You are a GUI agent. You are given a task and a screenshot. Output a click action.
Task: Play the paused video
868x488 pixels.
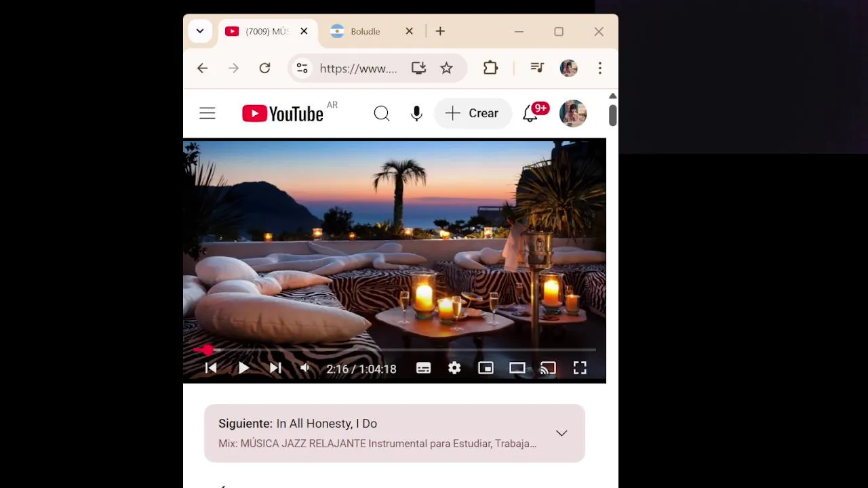[x=243, y=368]
